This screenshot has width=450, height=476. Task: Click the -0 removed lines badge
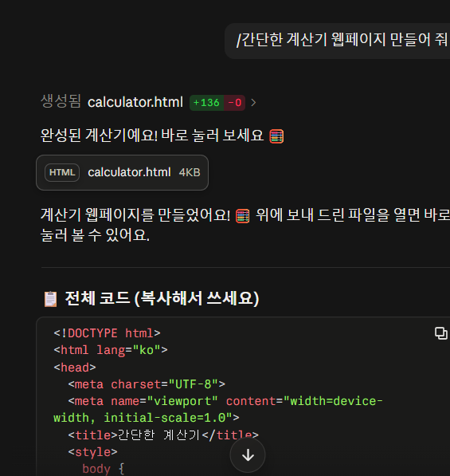(x=235, y=103)
